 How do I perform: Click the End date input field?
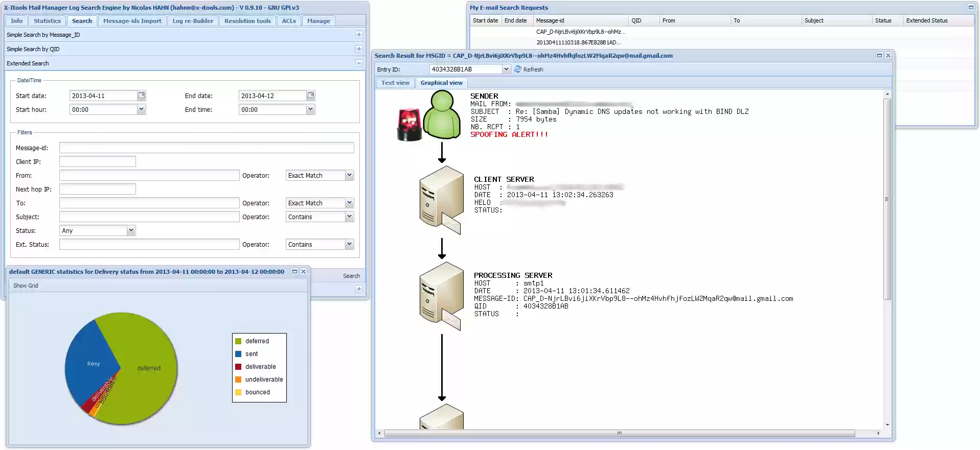click(x=273, y=96)
